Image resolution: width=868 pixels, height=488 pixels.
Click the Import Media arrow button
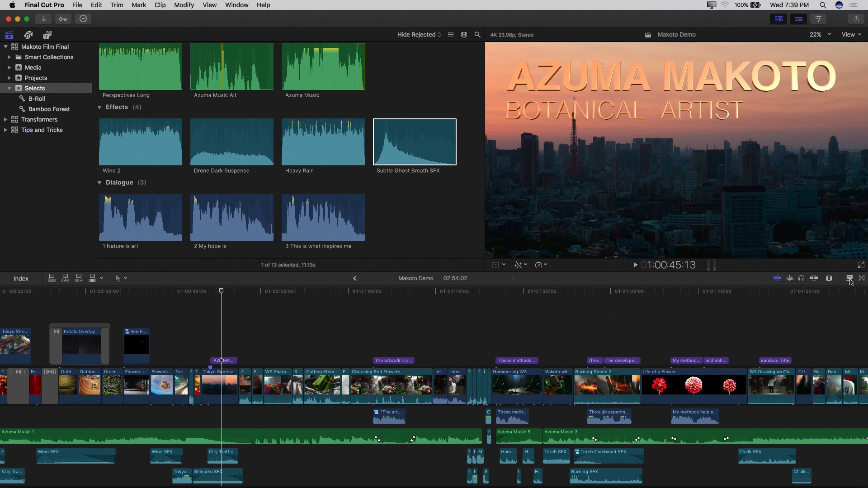(x=43, y=19)
